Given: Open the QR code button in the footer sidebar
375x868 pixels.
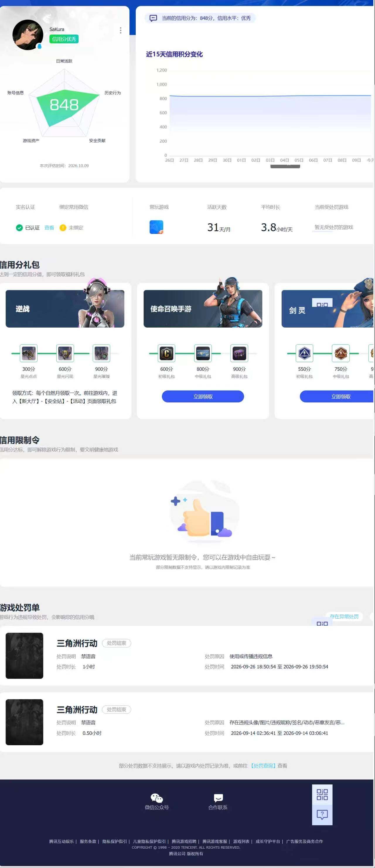Looking at the screenshot, I should point(322,794).
